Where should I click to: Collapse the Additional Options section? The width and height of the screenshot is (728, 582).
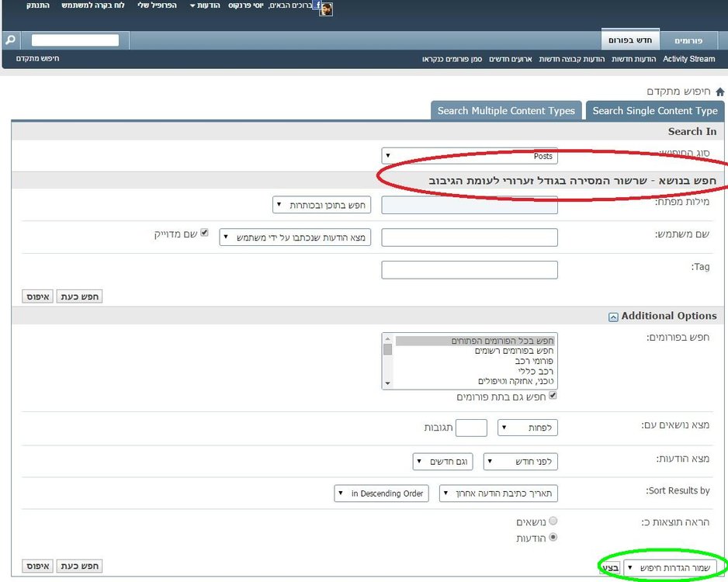[613, 317]
